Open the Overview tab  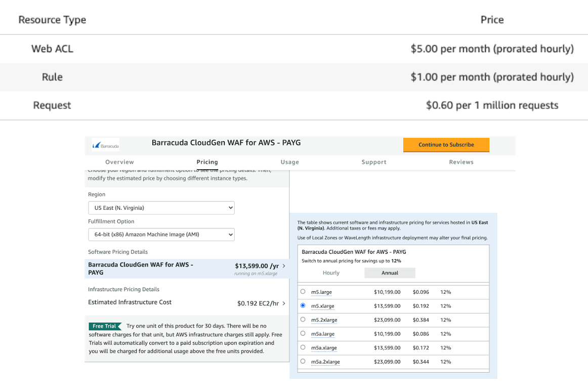[119, 162]
